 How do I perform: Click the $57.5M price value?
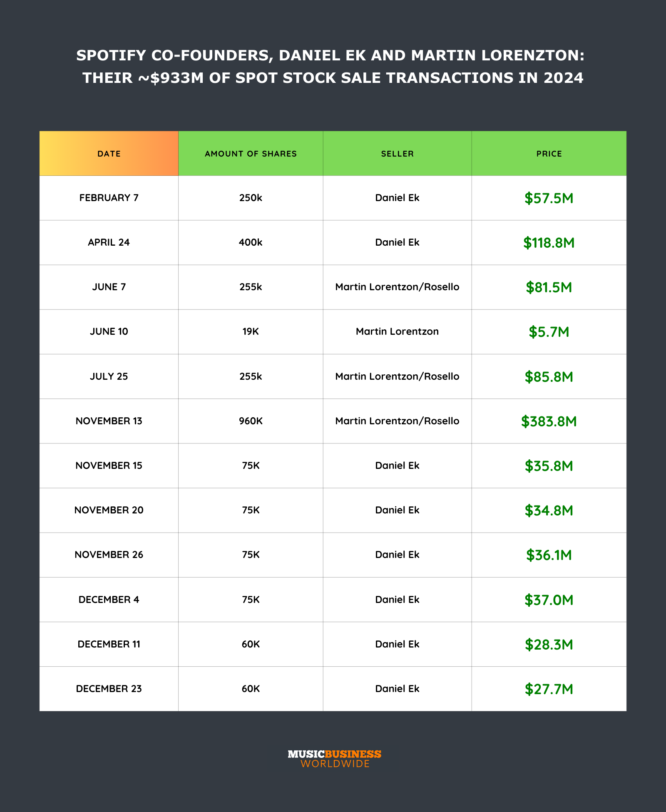click(x=549, y=198)
